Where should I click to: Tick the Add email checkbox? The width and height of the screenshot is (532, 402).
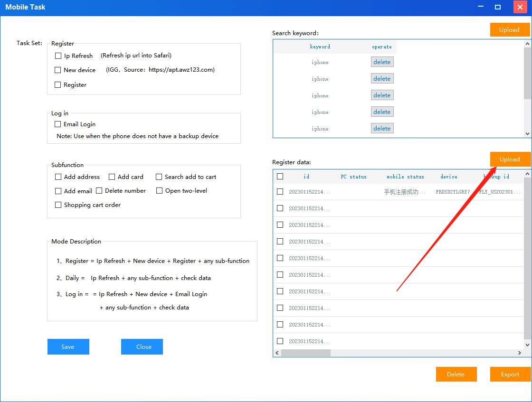(58, 191)
